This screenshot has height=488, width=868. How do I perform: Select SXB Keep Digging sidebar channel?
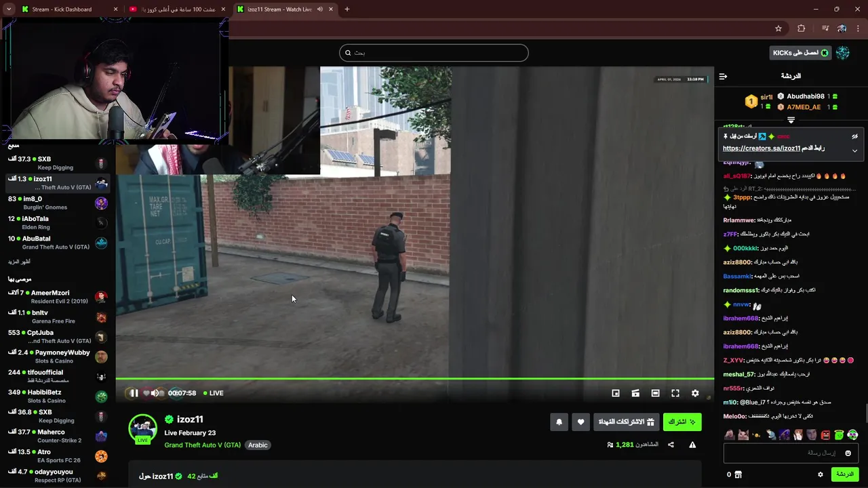pos(58,163)
